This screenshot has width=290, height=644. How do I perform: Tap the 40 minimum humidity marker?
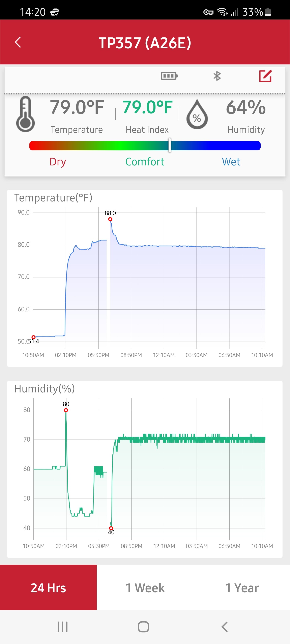111,528
